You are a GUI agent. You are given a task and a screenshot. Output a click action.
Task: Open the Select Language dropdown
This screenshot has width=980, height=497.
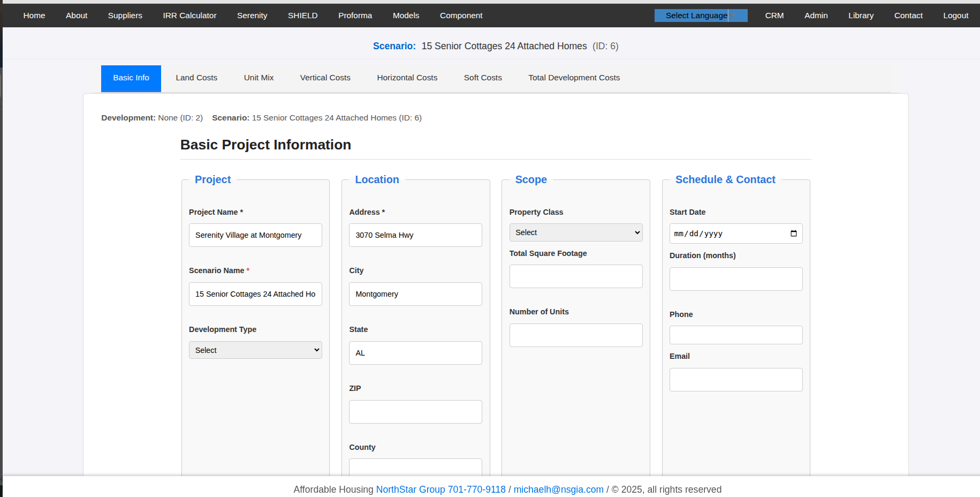(700, 16)
